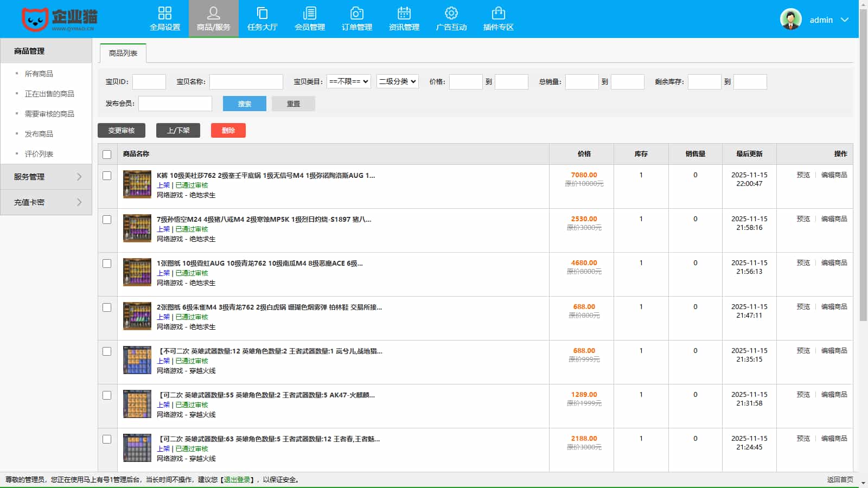
Task: Select checkbox for the 2188.00 product row
Action: tap(107, 439)
